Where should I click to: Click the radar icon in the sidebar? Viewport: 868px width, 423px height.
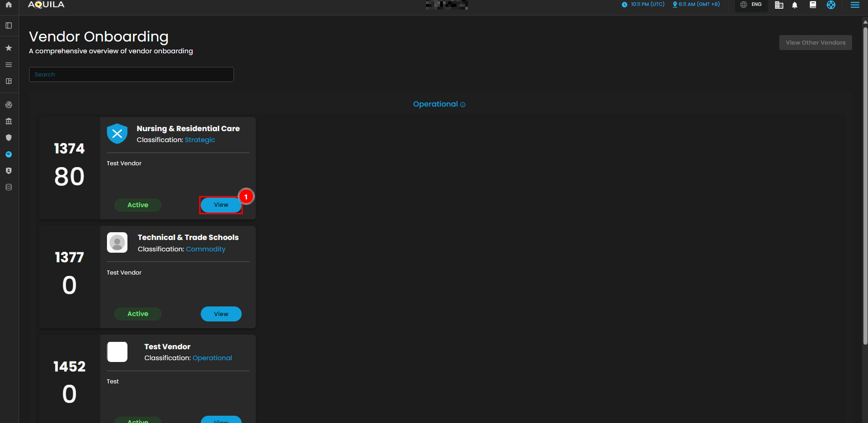pos(9,105)
